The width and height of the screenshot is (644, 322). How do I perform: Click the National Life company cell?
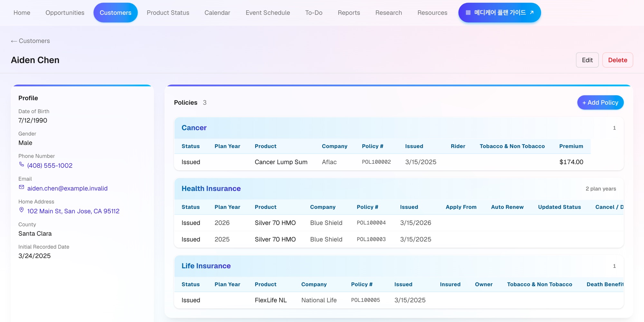319,300
